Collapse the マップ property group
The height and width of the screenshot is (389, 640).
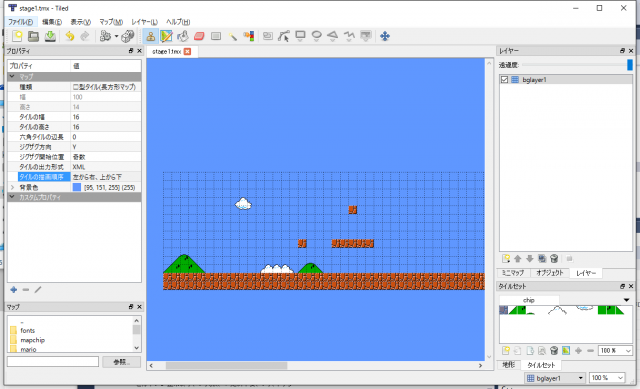[12, 76]
